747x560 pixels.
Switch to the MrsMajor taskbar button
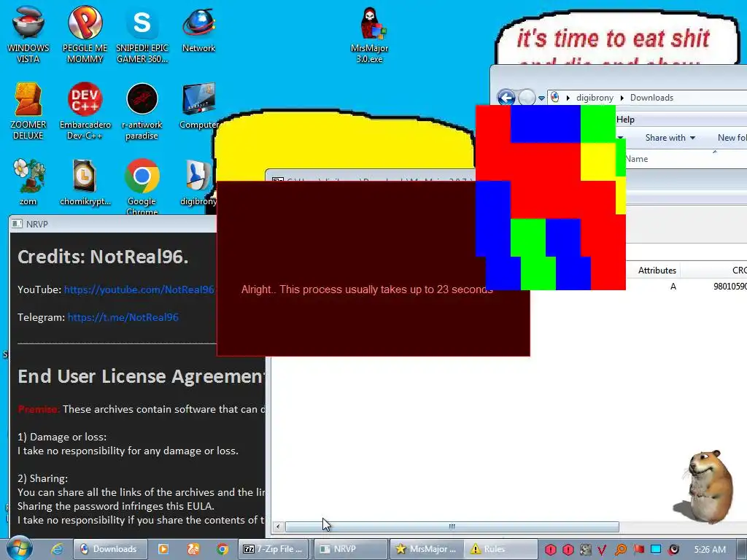pos(426,549)
